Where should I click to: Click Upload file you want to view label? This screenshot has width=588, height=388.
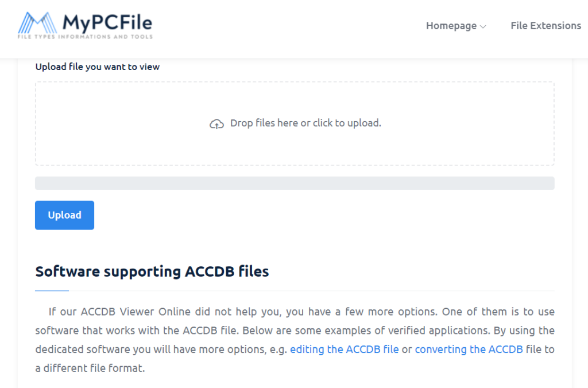pos(98,67)
